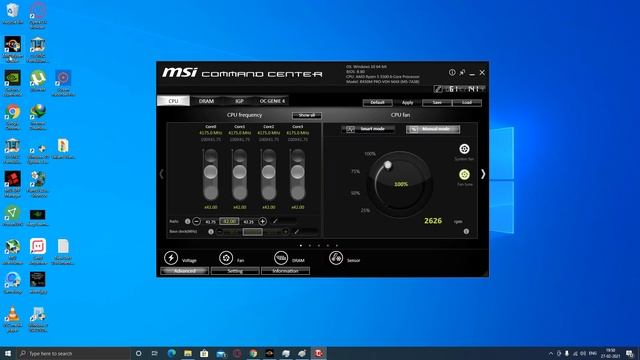
Task: Enable CPU fan Smart mode
Action: pyautogui.click(x=368, y=129)
